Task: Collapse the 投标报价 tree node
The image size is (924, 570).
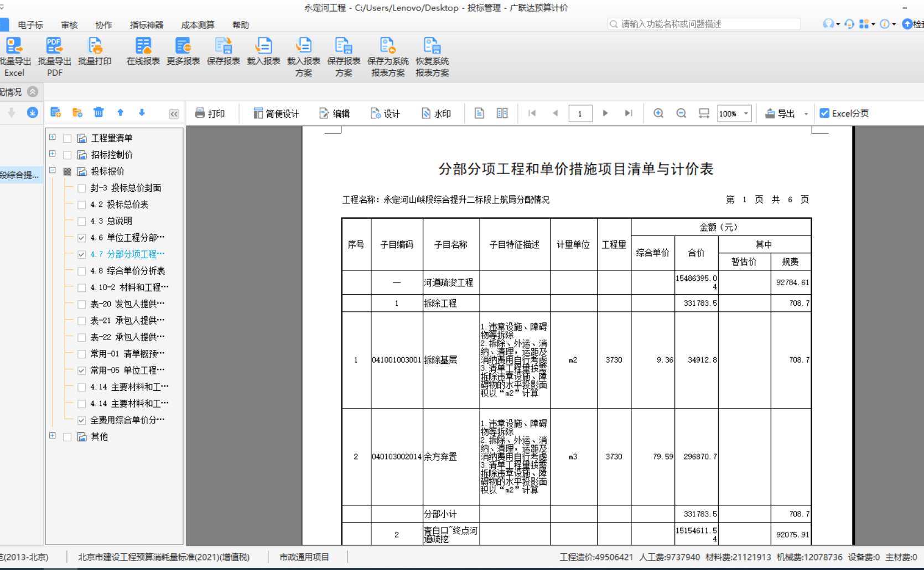Action: pyautogui.click(x=53, y=170)
